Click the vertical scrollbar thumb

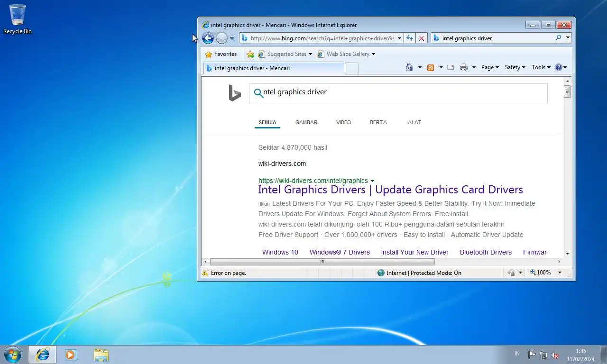tap(567, 91)
